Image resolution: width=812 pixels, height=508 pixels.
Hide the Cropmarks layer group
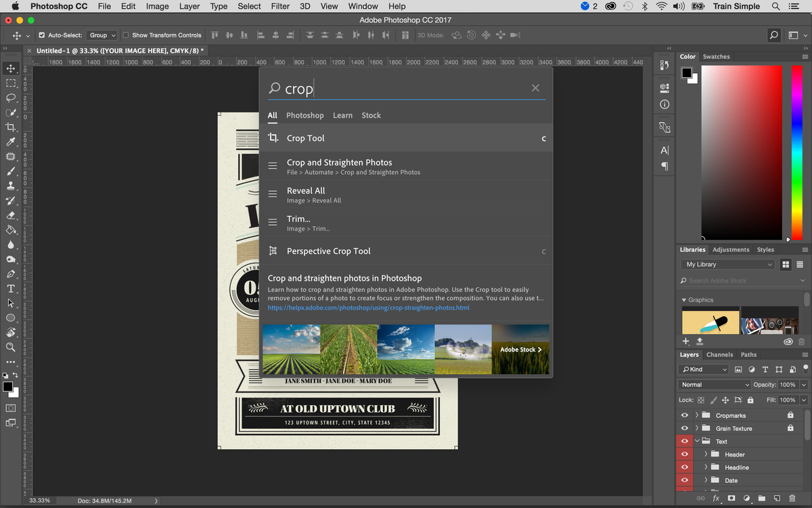(685, 415)
